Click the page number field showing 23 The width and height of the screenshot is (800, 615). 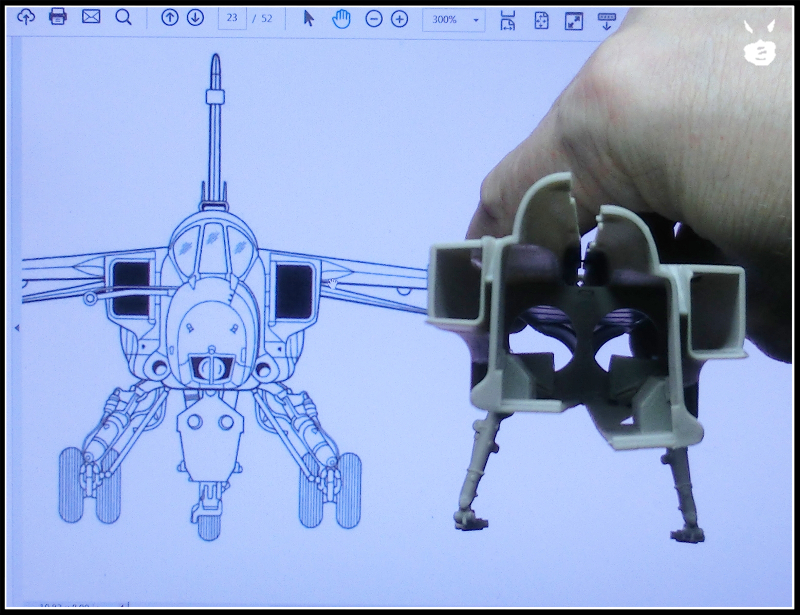[x=232, y=18]
